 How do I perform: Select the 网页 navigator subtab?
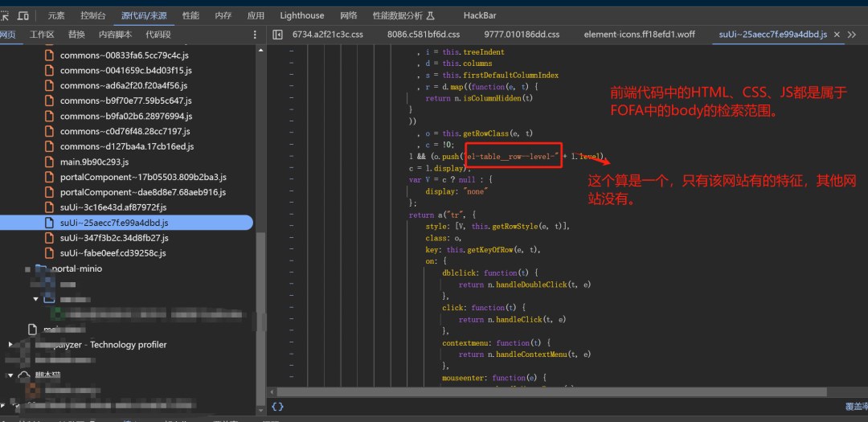pyautogui.click(x=8, y=35)
